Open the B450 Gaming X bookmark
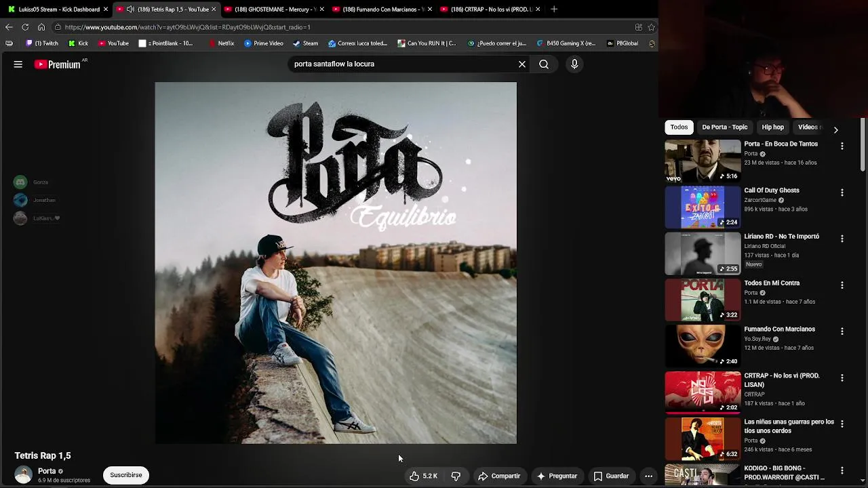 click(x=566, y=43)
